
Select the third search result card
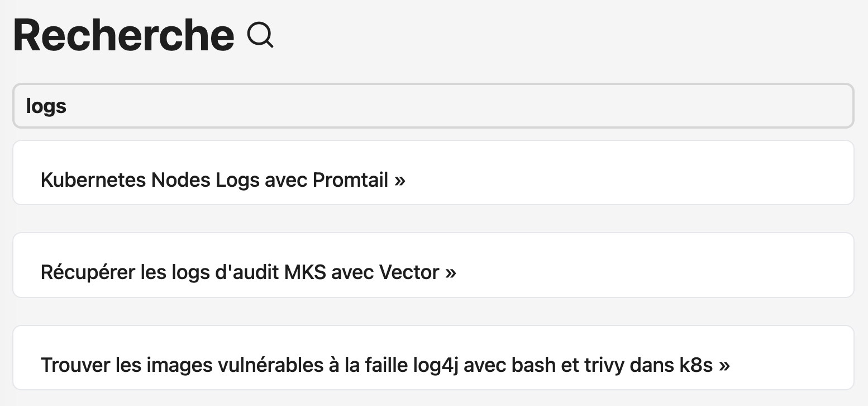pyautogui.click(x=434, y=357)
